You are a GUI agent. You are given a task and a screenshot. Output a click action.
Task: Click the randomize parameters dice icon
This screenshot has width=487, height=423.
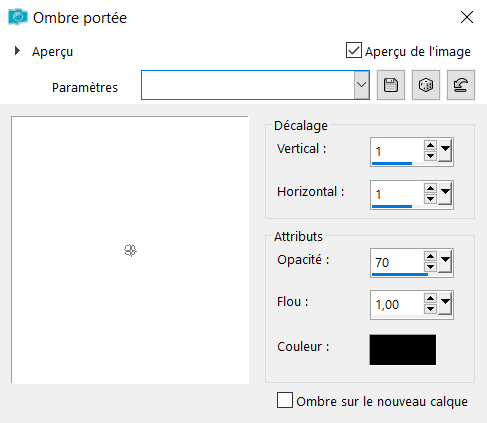pyautogui.click(x=426, y=85)
